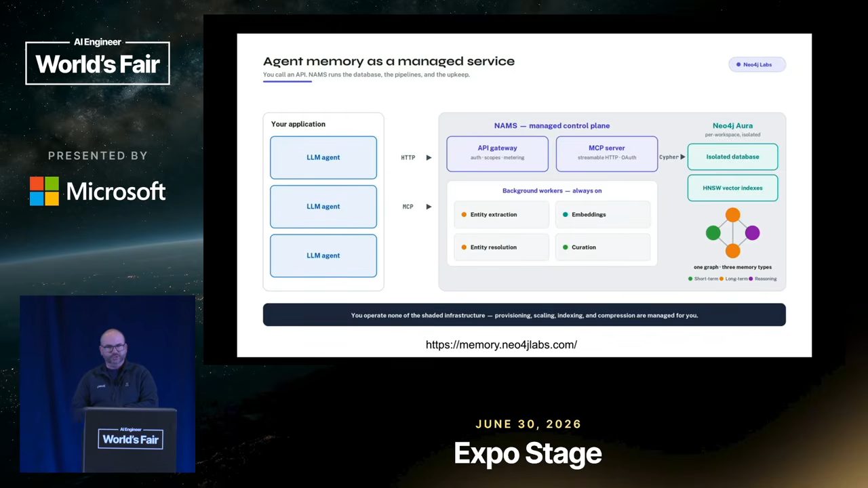Image resolution: width=868 pixels, height=488 pixels.
Task: Click the top orange graph node
Action: tap(732, 215)
